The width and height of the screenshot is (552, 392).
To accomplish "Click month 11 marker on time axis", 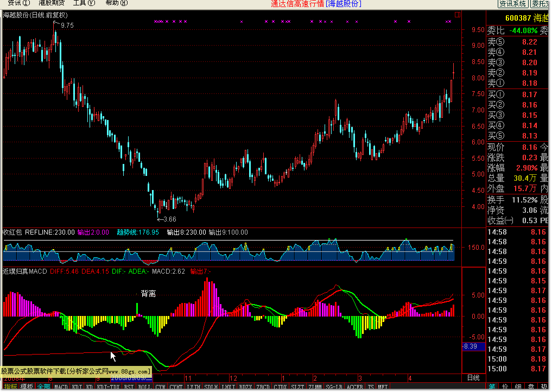I will pos(188,378).
